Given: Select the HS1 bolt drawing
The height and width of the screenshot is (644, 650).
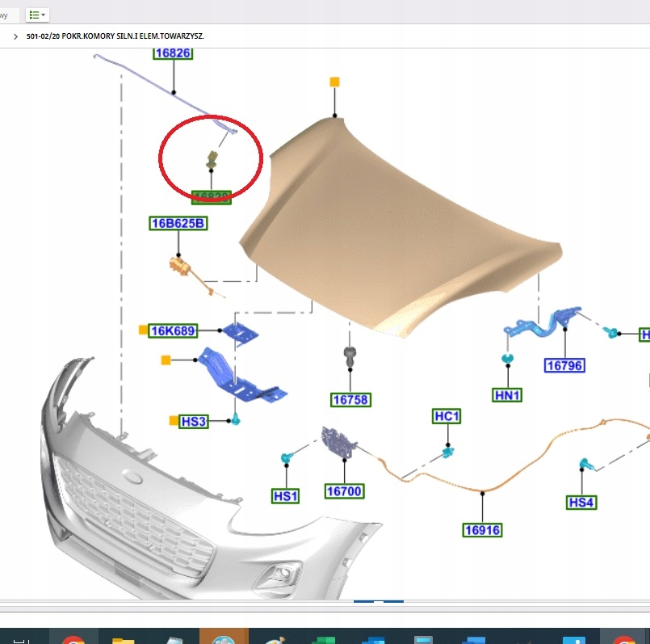Looking at the screenshot, I should pyautogui.click(x=287, y=457).
